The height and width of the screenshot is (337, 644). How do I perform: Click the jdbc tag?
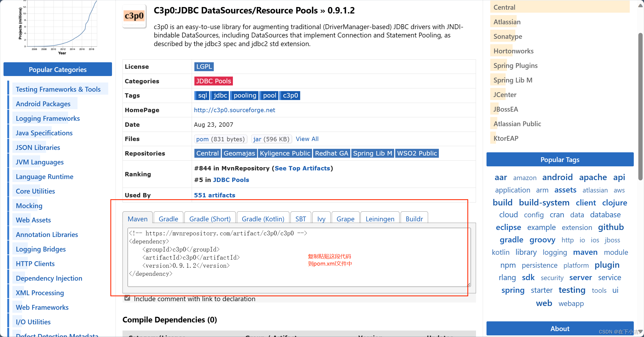[220, 95]
